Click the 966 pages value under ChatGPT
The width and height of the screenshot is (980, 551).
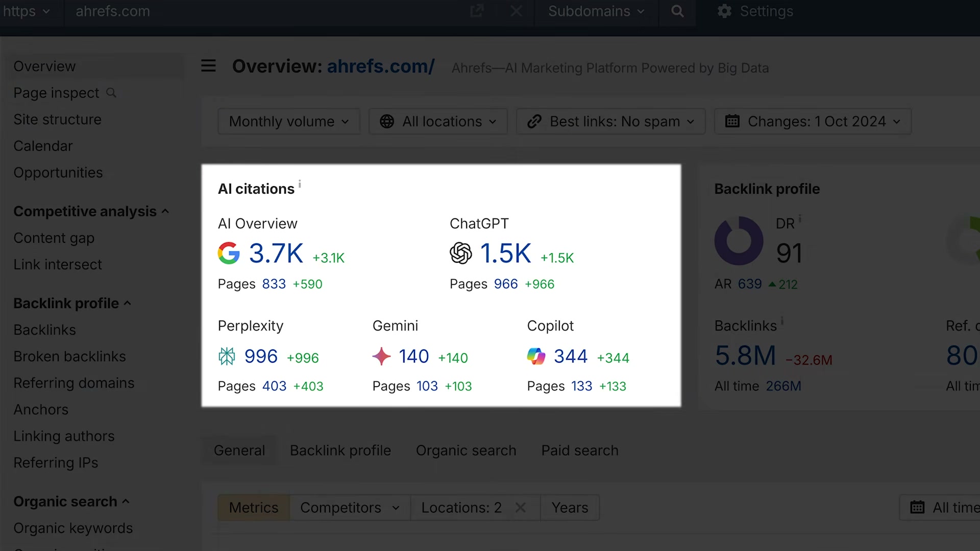pos(506,284)
